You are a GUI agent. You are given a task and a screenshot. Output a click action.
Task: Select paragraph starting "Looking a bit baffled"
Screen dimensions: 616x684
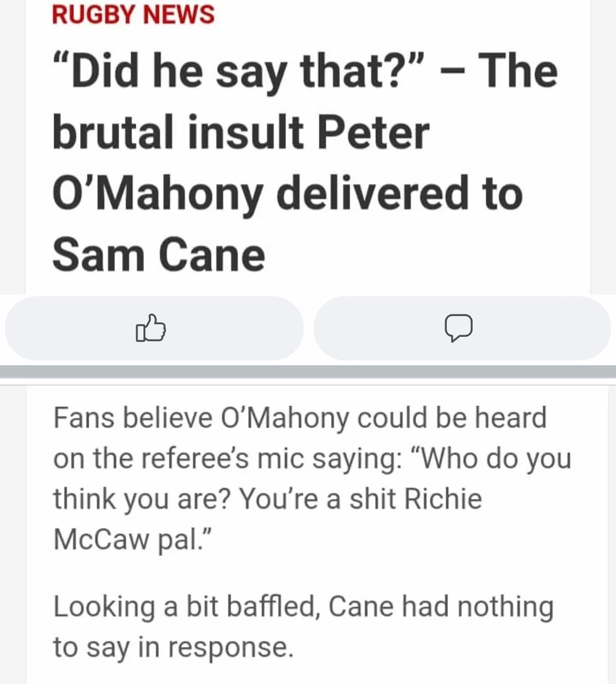pos(303,626)
